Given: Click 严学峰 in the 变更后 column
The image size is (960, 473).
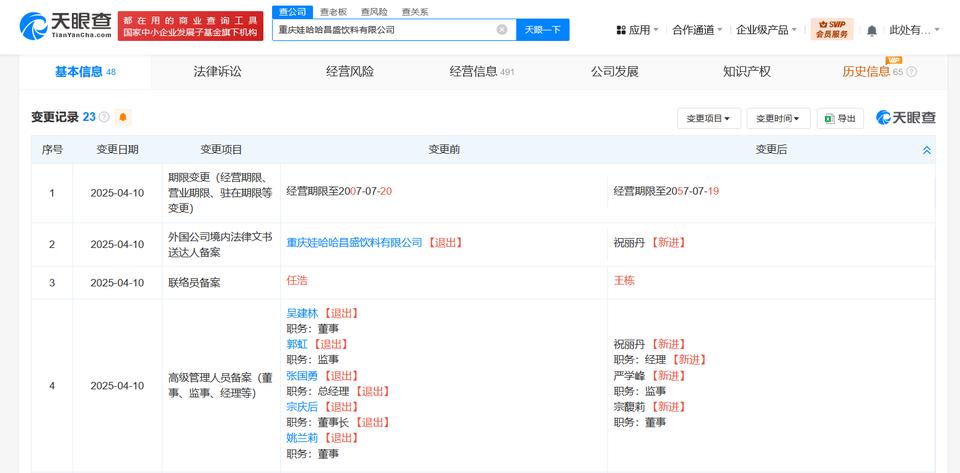Looking at the screenshot, I should (x=629, y=376).
